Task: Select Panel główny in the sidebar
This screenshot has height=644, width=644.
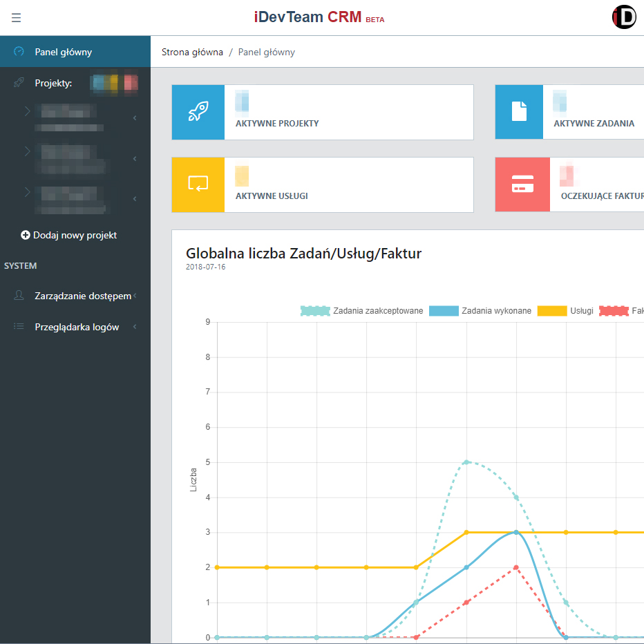Action: [63, 52]
